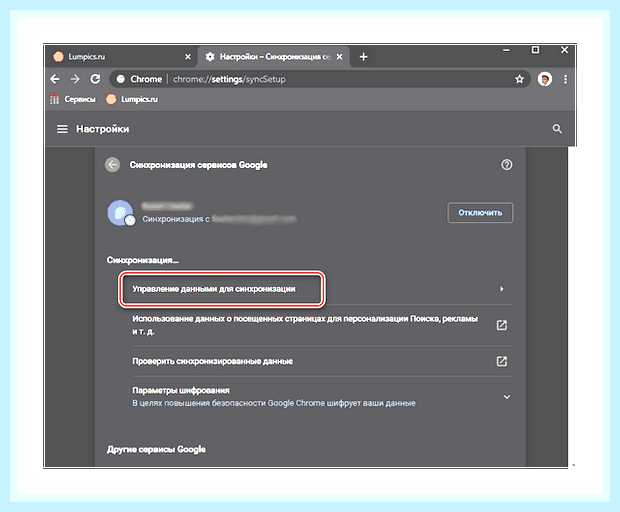Click the Настройки page title
620x512 pixels.
point(103,129)
